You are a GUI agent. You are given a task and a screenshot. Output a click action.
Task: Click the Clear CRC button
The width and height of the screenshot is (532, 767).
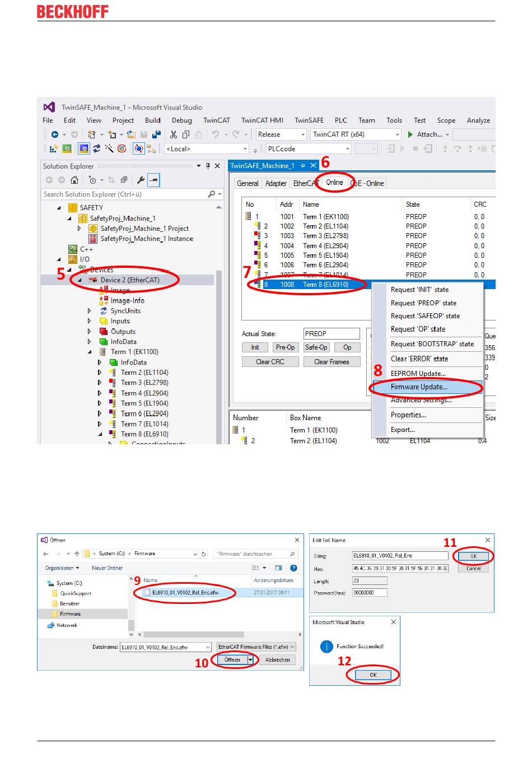tap(270, 362)
